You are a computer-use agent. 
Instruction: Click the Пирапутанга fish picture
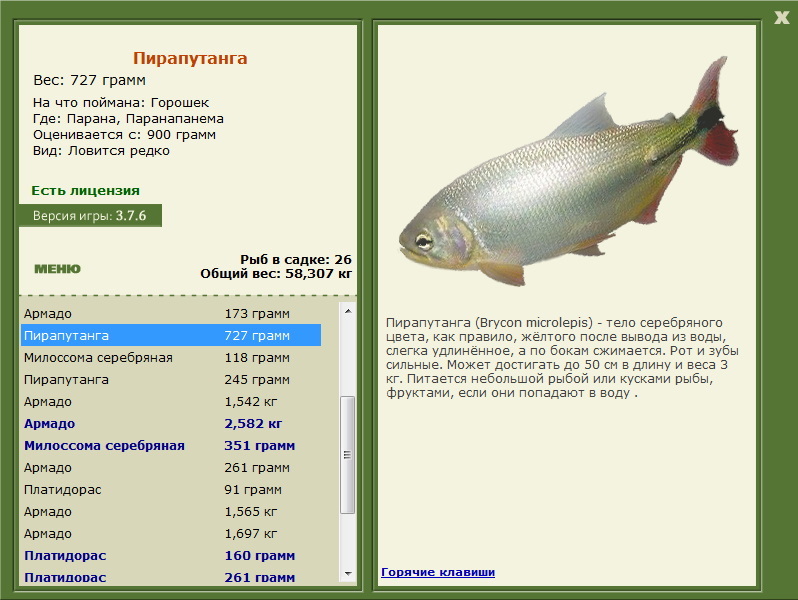568,173
